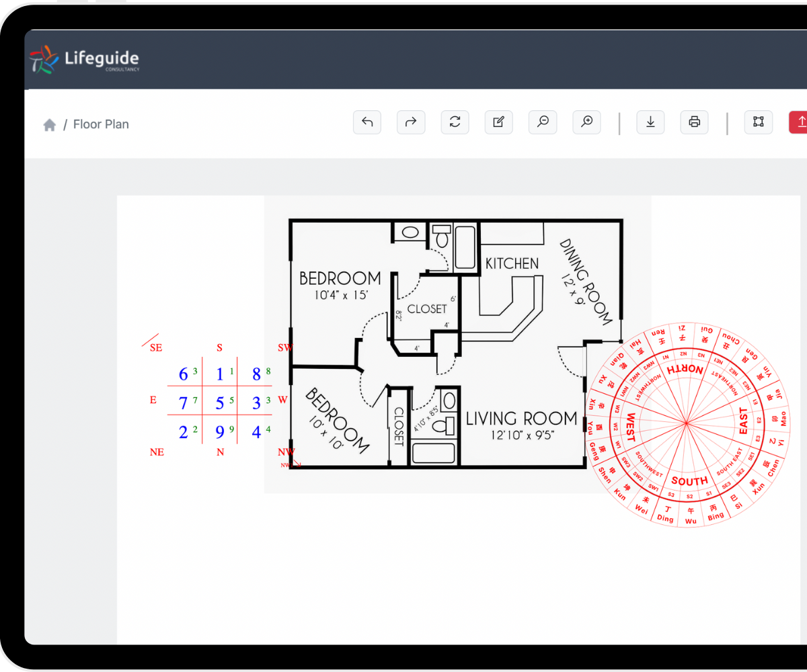
Task: Download the floor plan
Action: pyautogui.click(x=650, y=122)
